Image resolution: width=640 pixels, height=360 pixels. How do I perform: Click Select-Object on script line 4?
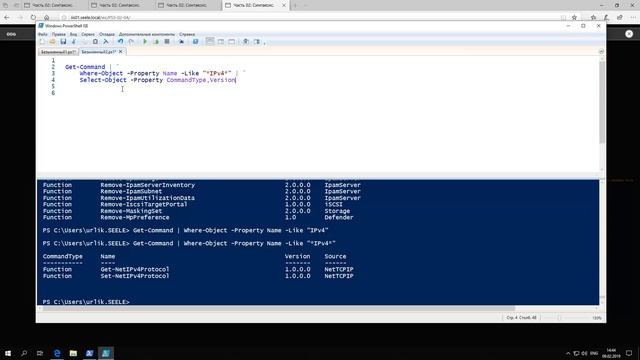(103, 80)
